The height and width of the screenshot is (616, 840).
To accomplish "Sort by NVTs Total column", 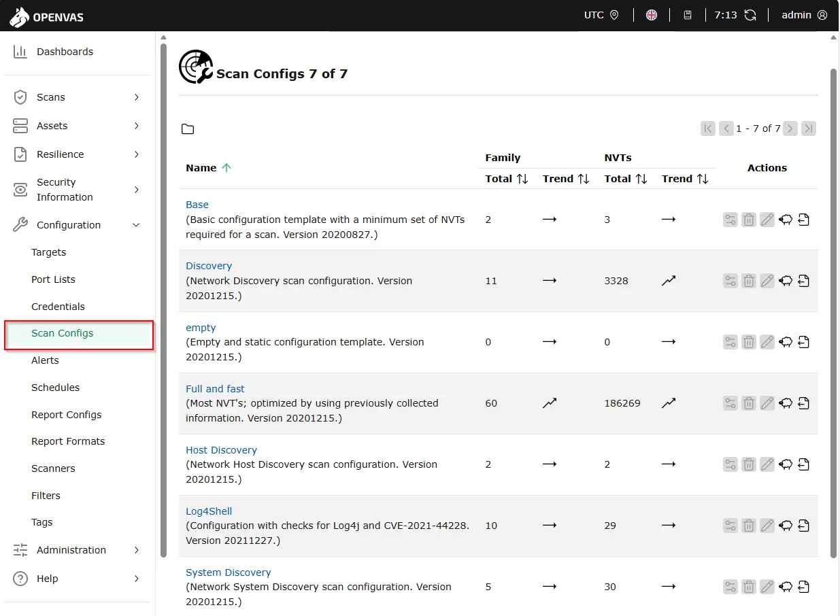I will [x=626, y=179].
